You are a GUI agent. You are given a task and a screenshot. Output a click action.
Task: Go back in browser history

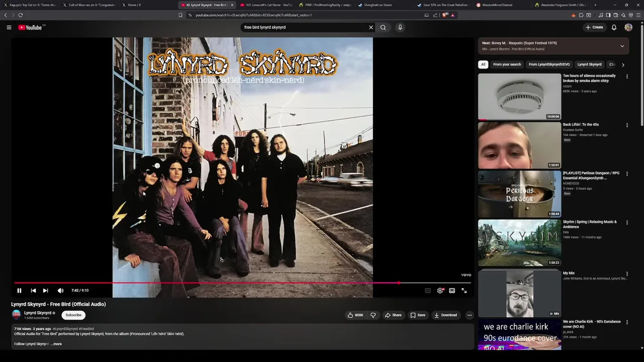coord(6,15)
